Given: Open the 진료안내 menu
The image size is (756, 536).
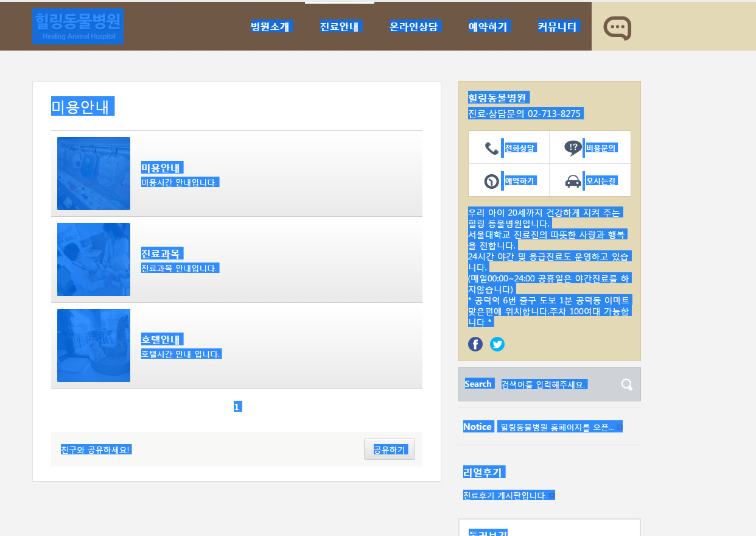Looking at the screenshot, I should point(341,27).
